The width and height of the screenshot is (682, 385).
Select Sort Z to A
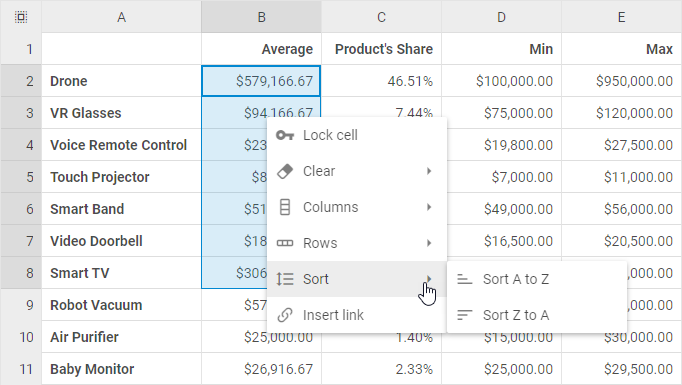click(x=537, y=315)
